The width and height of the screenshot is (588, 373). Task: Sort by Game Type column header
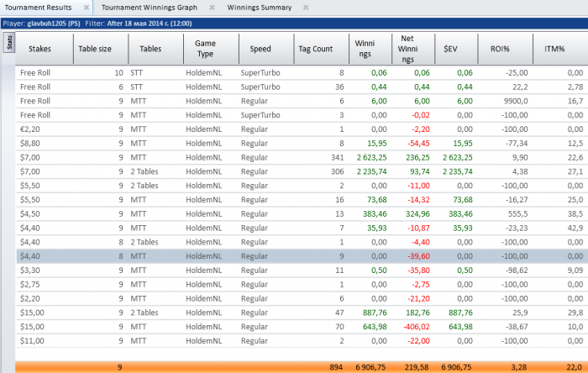pyautogui.click(x=211, y=49)
